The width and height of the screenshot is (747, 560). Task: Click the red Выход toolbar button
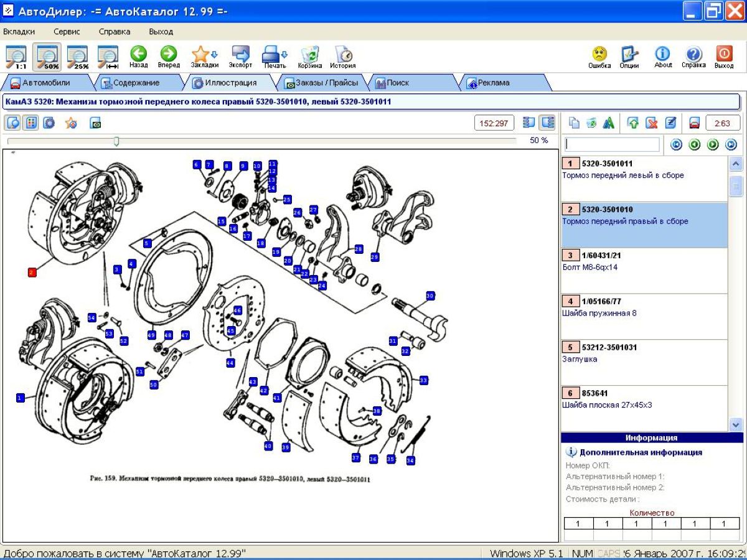pyautogui.click(x=724, y=57)
